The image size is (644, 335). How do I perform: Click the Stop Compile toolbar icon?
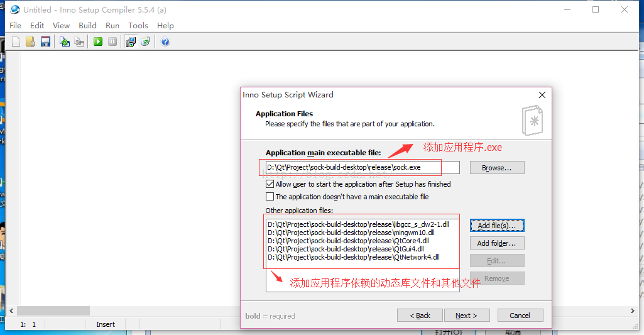pos(79,41)
